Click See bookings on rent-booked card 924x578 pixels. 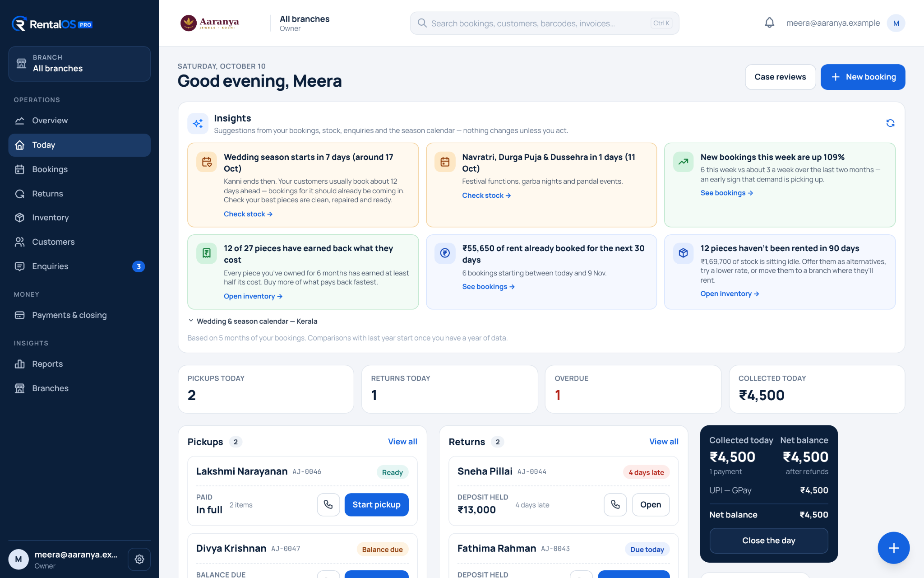coord(489,287)
